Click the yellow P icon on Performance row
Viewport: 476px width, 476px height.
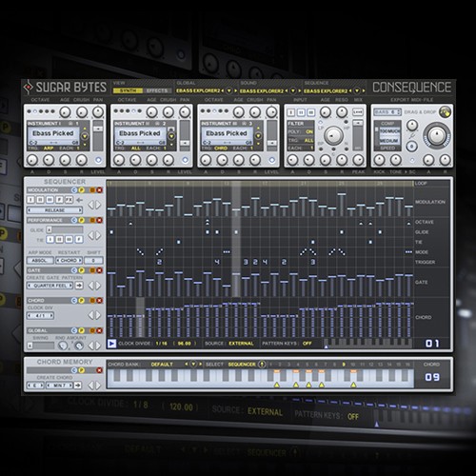click(82, 220)
